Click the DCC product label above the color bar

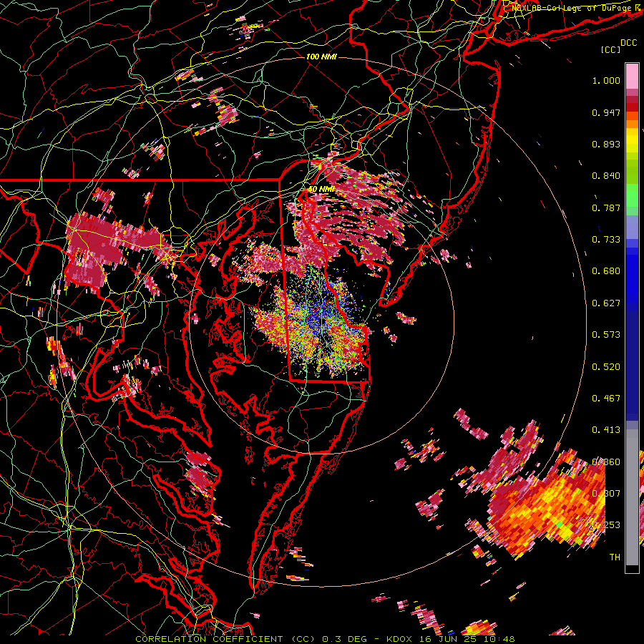[629, 42]
